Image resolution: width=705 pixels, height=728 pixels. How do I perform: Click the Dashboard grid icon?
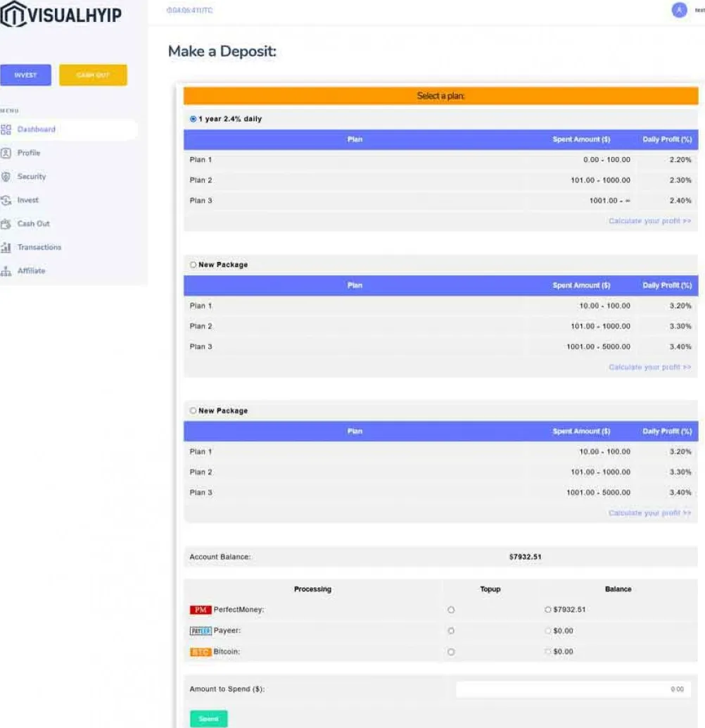(6, 130)
